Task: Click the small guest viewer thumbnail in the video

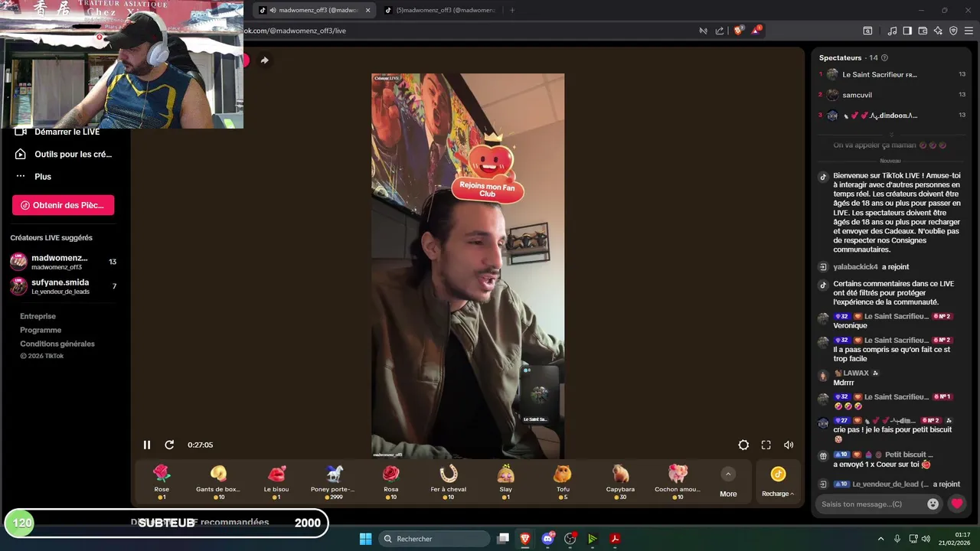Action: [x=540, y=395]
